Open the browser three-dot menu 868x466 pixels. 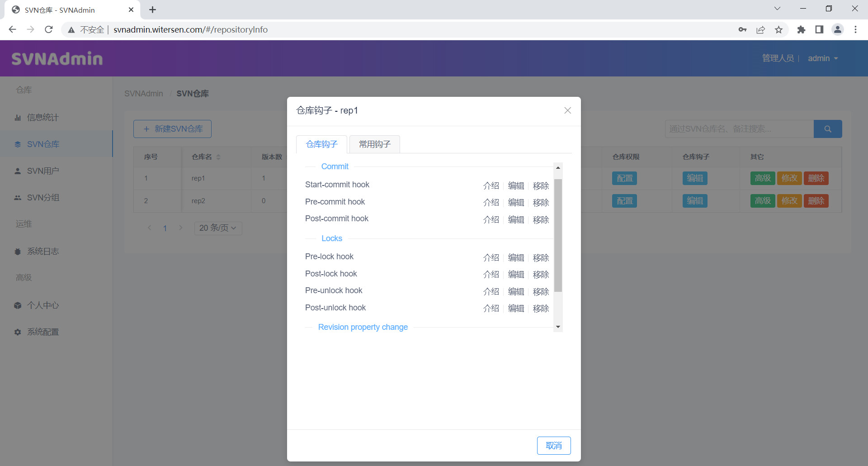point(855,29)
